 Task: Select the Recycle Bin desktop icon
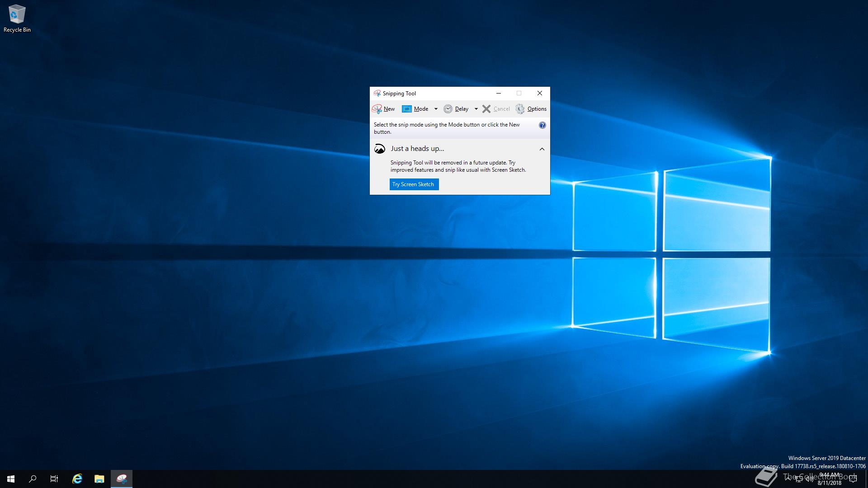click(x=17, y=19)
